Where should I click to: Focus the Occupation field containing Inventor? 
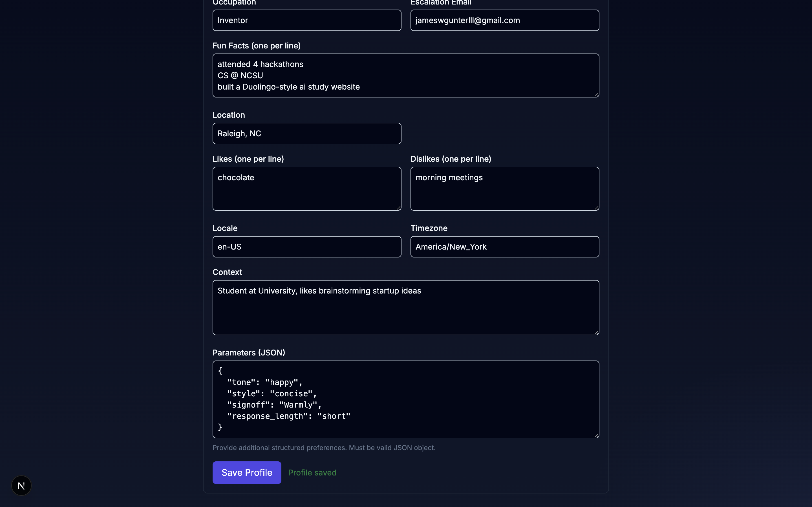point(306,21)
